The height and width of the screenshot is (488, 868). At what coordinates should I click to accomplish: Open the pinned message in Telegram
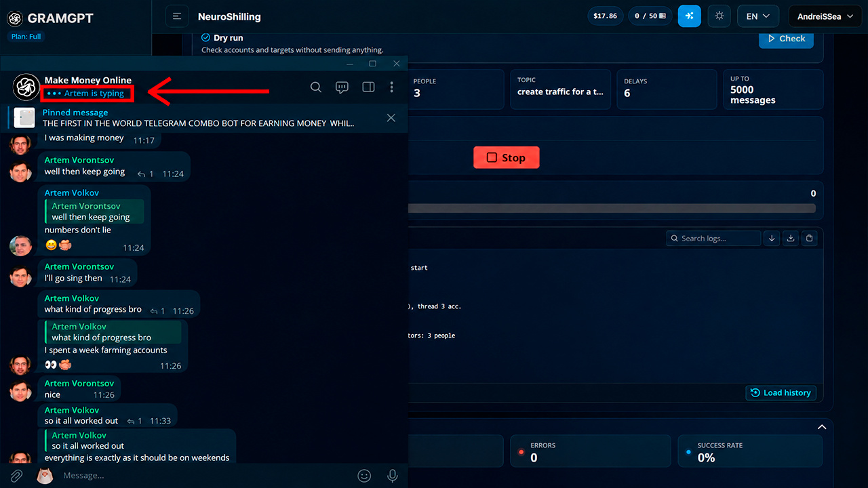point(198,118)
